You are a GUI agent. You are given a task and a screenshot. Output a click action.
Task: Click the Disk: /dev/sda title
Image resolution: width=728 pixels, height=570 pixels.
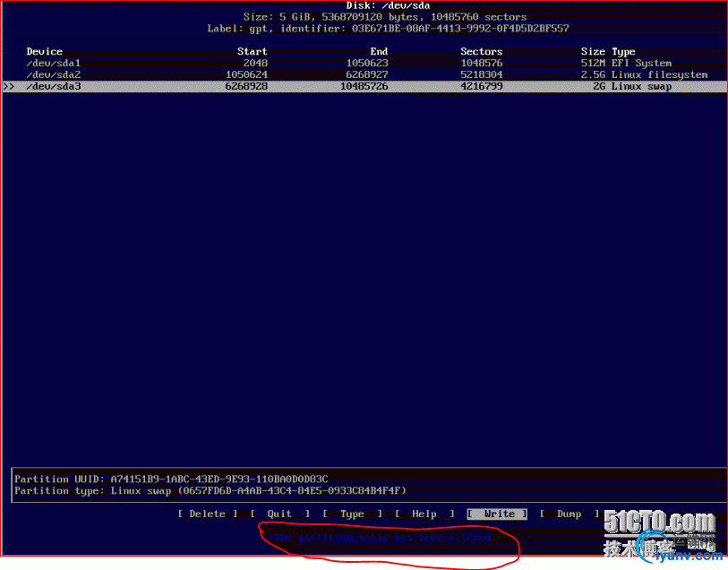point(388,6)
